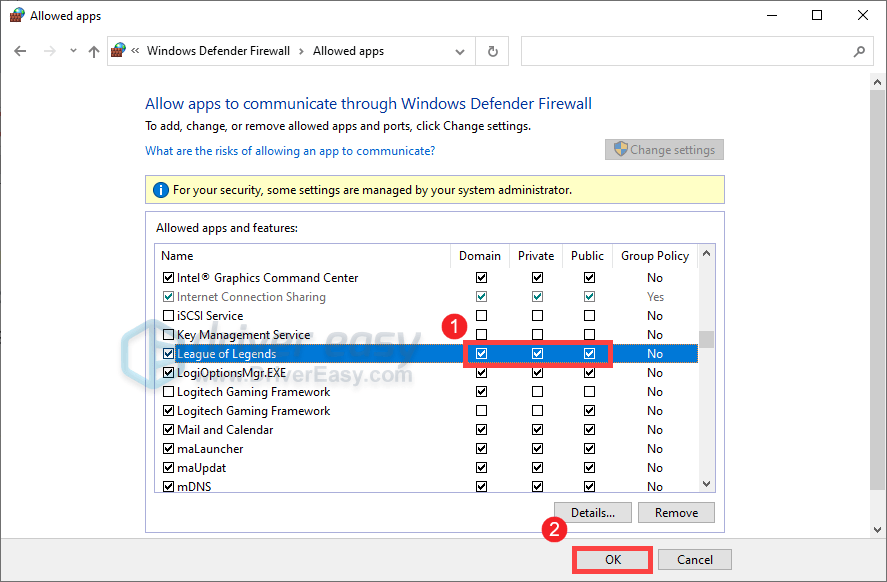Close the Allowed apps window
Screen dimensions: 887x582
point(863,15)
